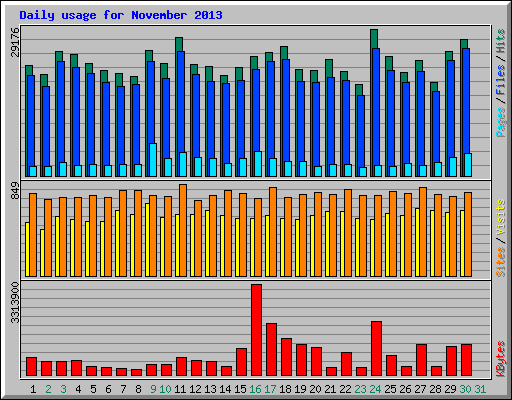Select the orange Sites bar for day 1
This screenshot has width=512, height=400.
33,235
